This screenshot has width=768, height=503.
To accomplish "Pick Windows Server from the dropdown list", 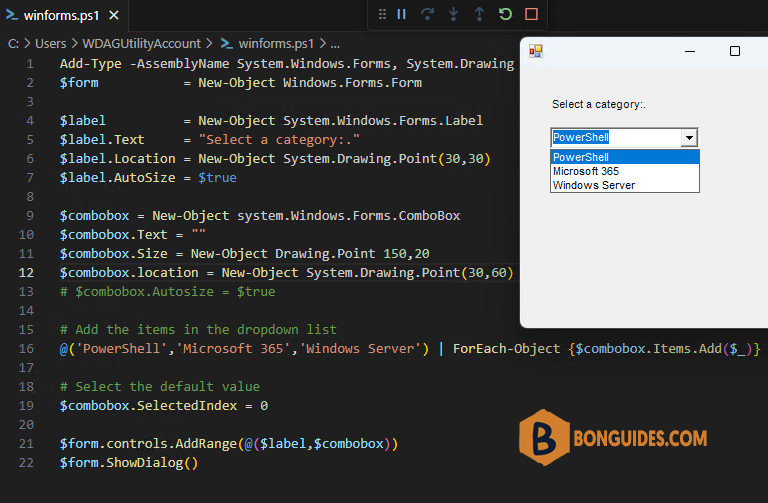I will [x=625, y=185].
